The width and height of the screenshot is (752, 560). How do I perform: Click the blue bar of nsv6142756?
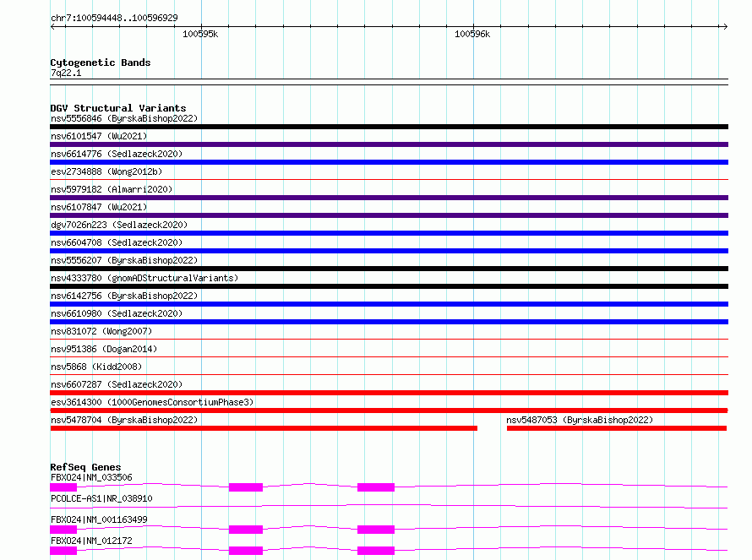coord(389,304)
